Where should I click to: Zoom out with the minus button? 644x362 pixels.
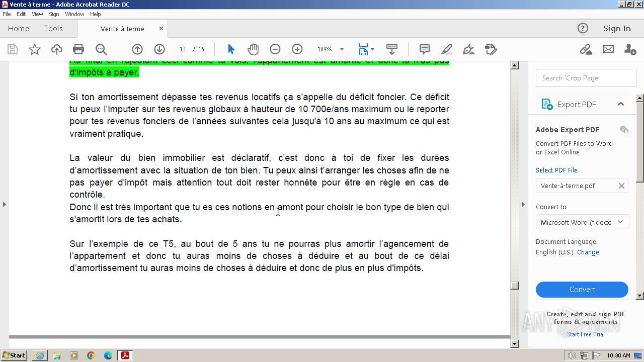[x=275, y=49]
